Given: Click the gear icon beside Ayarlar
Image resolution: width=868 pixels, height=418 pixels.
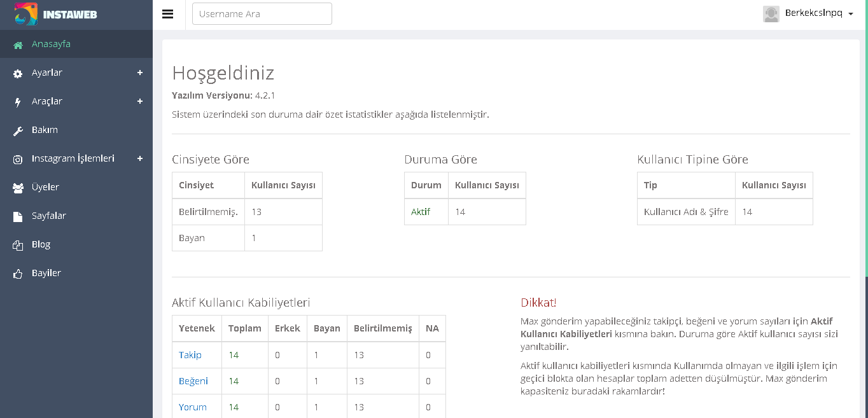Looking at the screenshot, I should [18, 74].
